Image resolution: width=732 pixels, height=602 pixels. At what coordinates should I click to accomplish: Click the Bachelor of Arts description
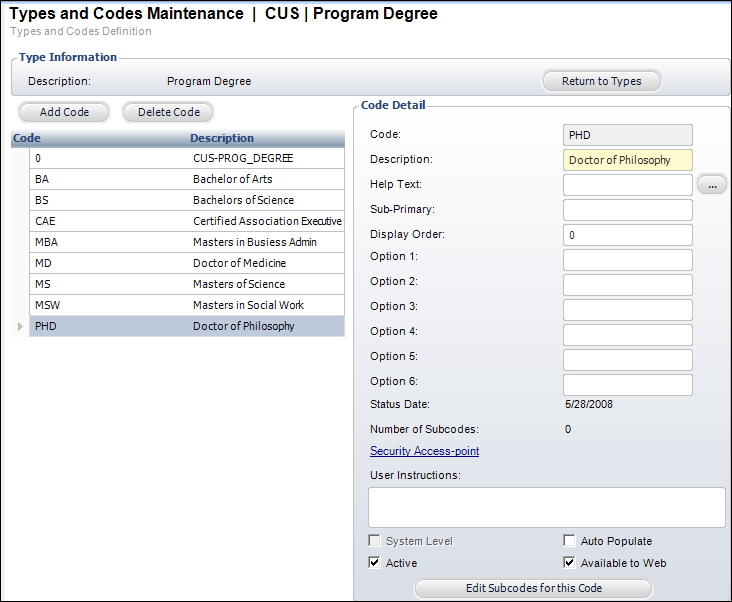[267, 179]
